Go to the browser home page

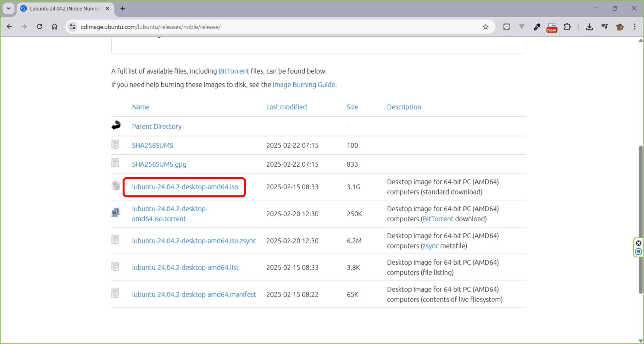(54, 27)
